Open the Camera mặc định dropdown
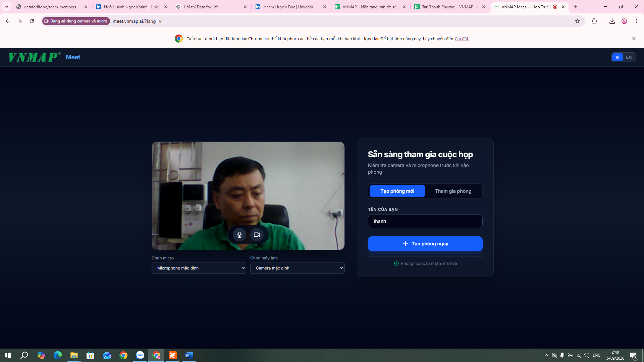644x362 pixels. point(298,268)
